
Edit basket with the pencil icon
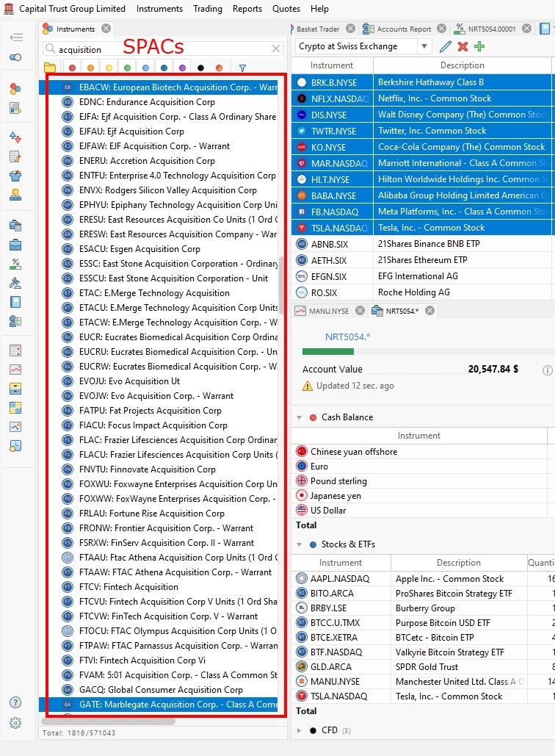[446, 46]
